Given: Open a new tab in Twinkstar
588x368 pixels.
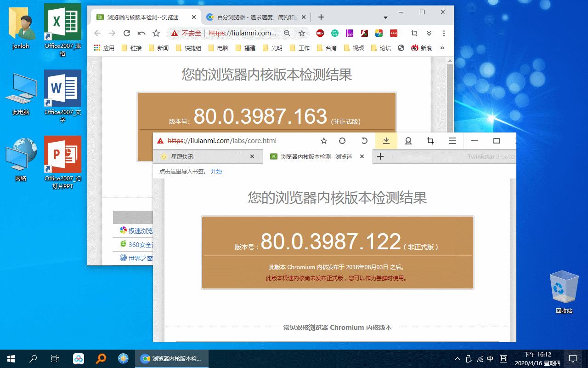Looking at the screenshot, I should 380,156.
